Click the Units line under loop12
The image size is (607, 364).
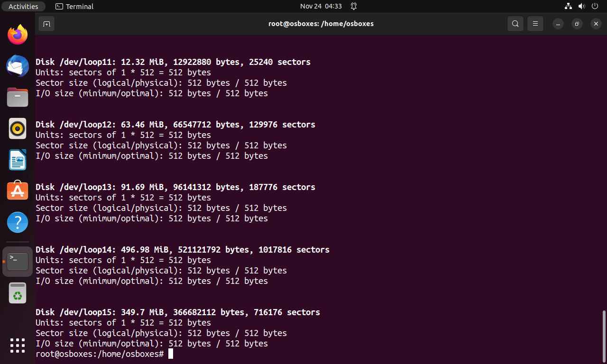tap(123, 135)
